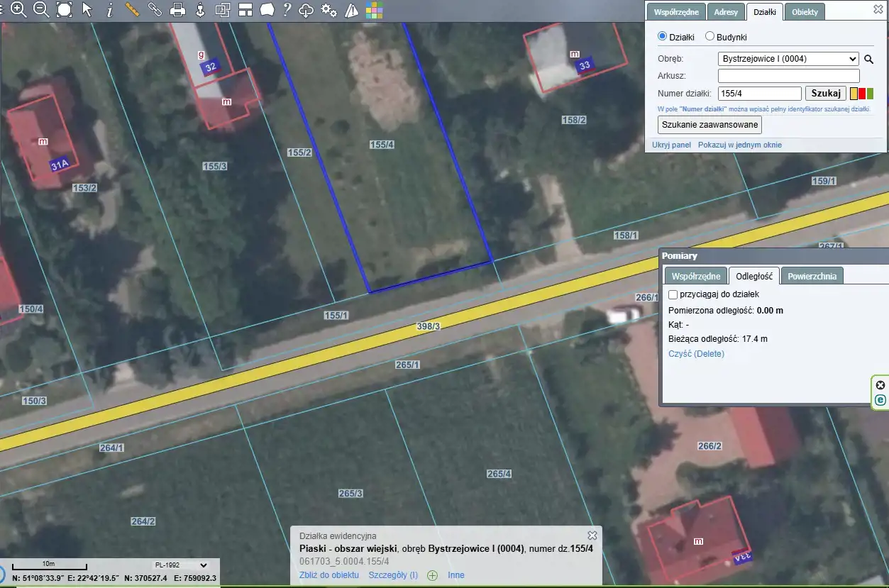Open the print map tool

(177, 10)
